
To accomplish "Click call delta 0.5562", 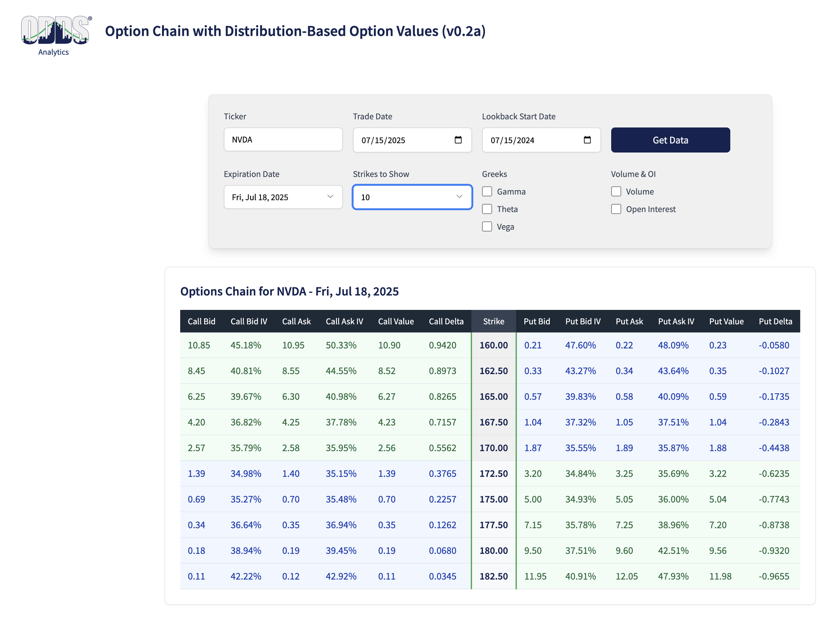I will 442,448.
